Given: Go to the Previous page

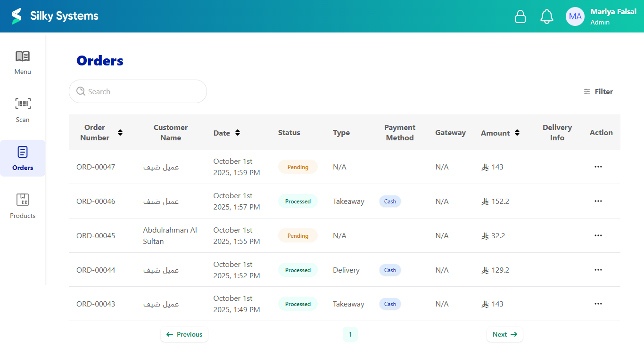Looking at the screenshot, I should click(184, 334).
